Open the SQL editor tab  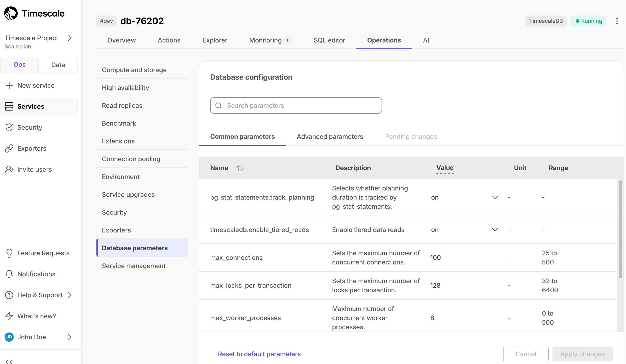click(329, 40)
